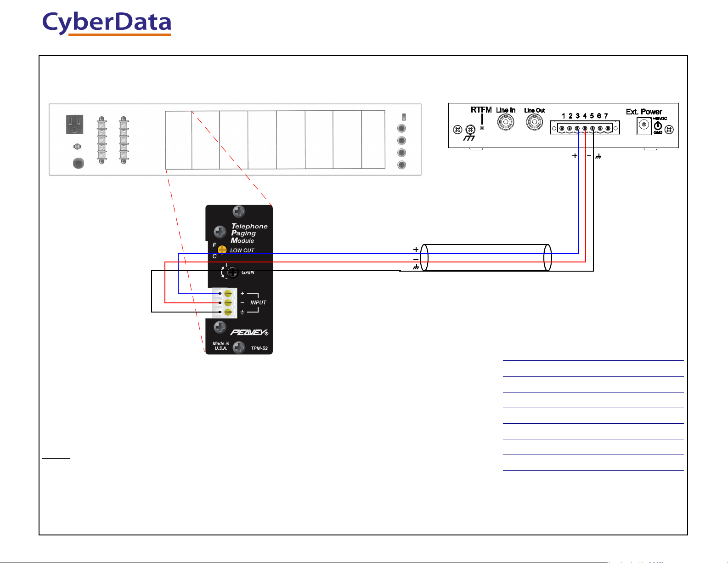728x563 pixels.
Task: Click the AC power outlet on amplifier
Action: (x=74, y=125)
